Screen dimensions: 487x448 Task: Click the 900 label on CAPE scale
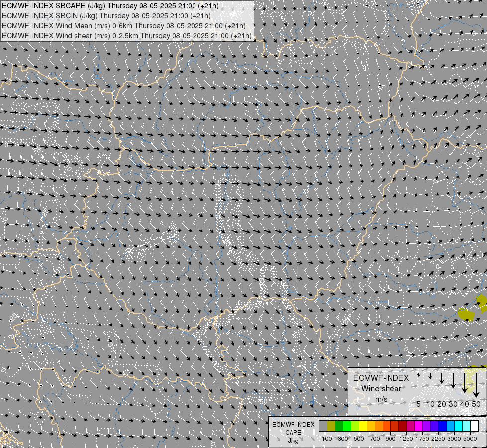click(390, 439)
